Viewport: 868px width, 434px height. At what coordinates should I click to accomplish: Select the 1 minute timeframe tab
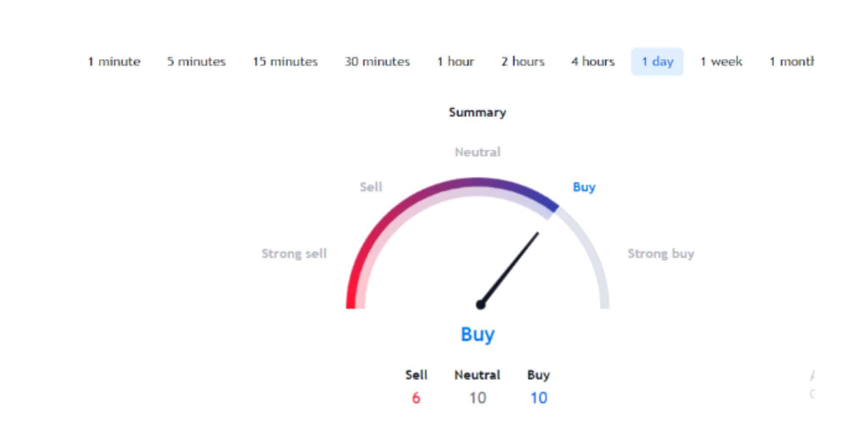114,62
